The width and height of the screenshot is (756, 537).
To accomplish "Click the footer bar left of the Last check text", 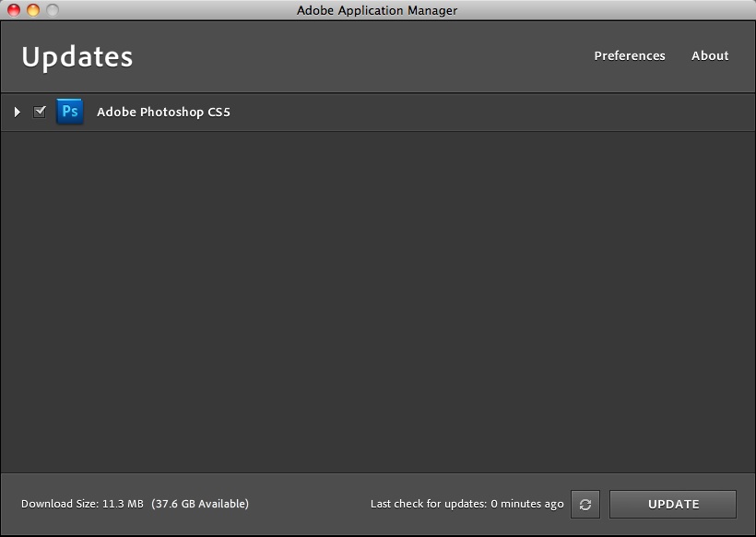I will (x=309, y=504).
